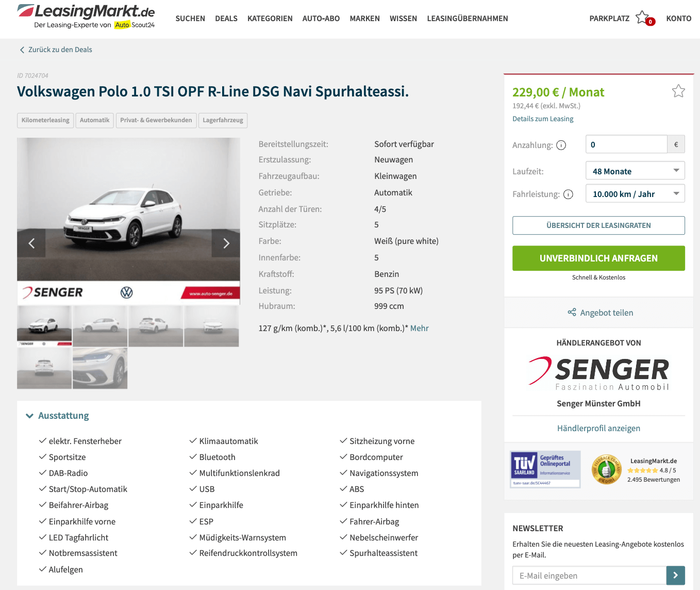
Task: Select fifth thumbnail rear view
Action: point(44,368)
